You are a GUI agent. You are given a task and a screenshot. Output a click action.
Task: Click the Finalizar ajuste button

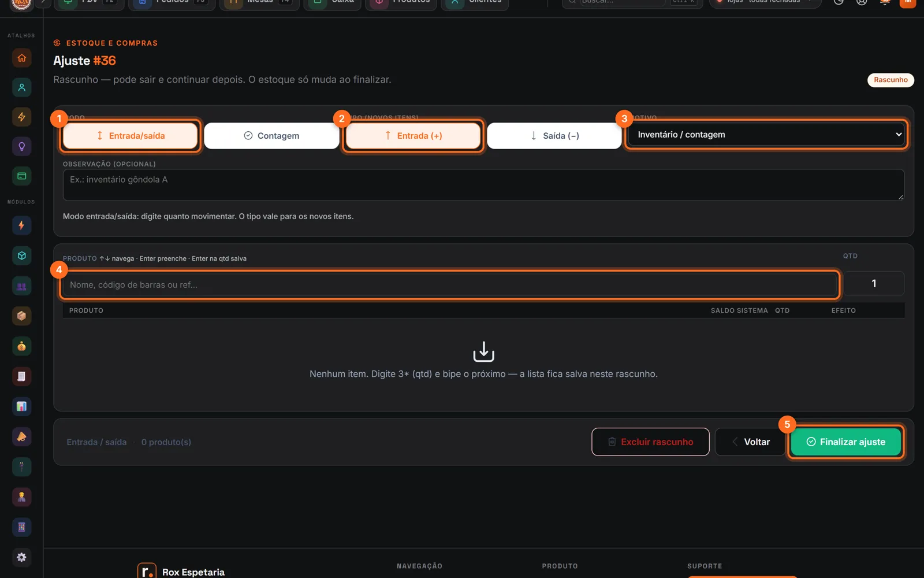(846, 442)
